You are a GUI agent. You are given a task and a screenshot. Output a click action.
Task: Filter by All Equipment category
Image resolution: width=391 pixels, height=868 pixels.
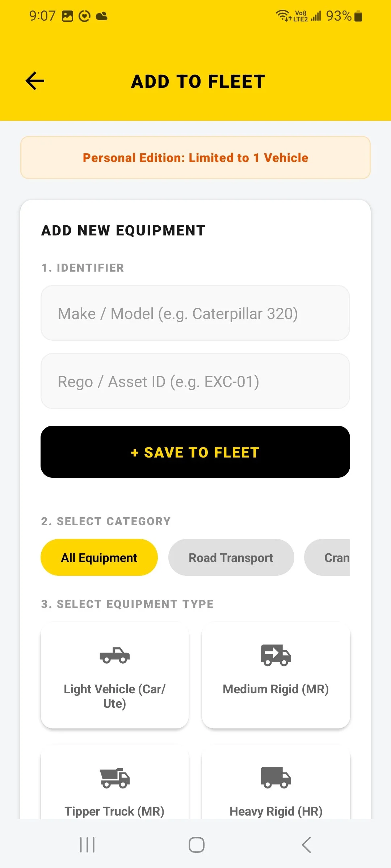point(99,557)
